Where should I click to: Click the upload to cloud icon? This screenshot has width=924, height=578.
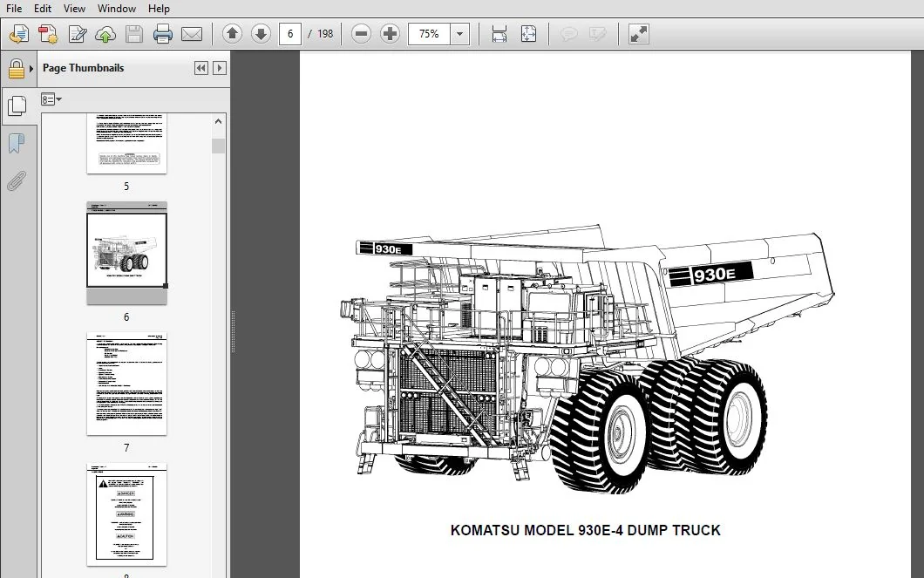(x=105, y=34)
